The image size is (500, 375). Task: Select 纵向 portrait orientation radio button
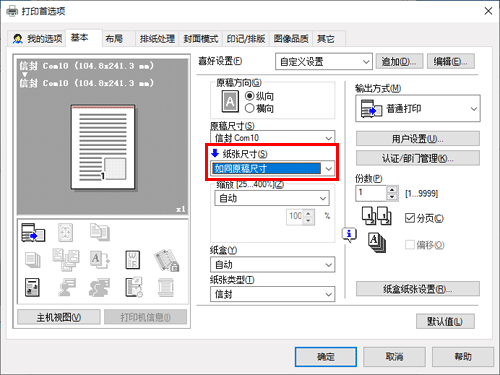(x=250, y=96)
